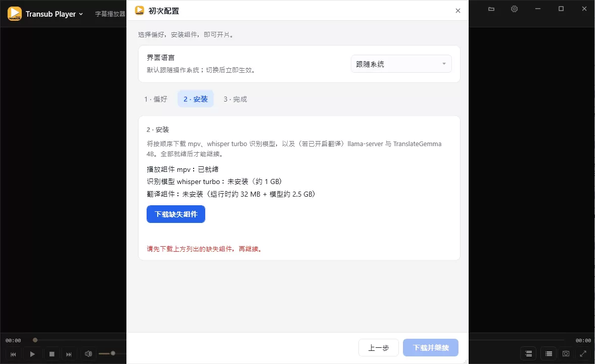The width and height of the screenshot is (595, 364).
Task: Mute audio with speaker icon
Action: point(88,354)
